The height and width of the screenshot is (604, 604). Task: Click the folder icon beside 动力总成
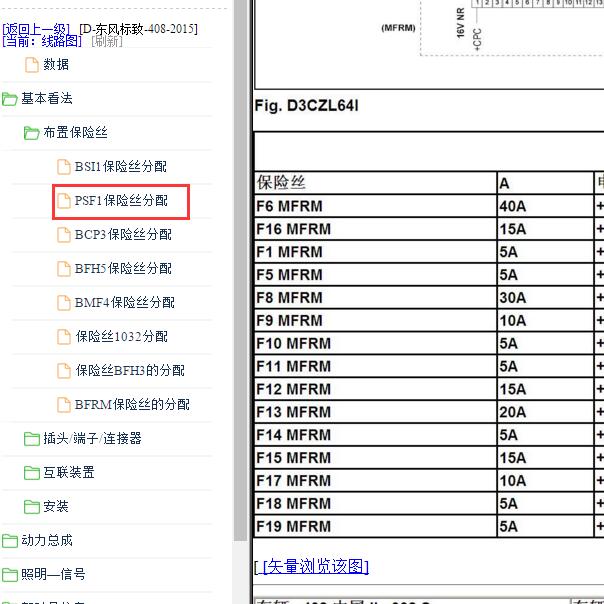point(10,541)
